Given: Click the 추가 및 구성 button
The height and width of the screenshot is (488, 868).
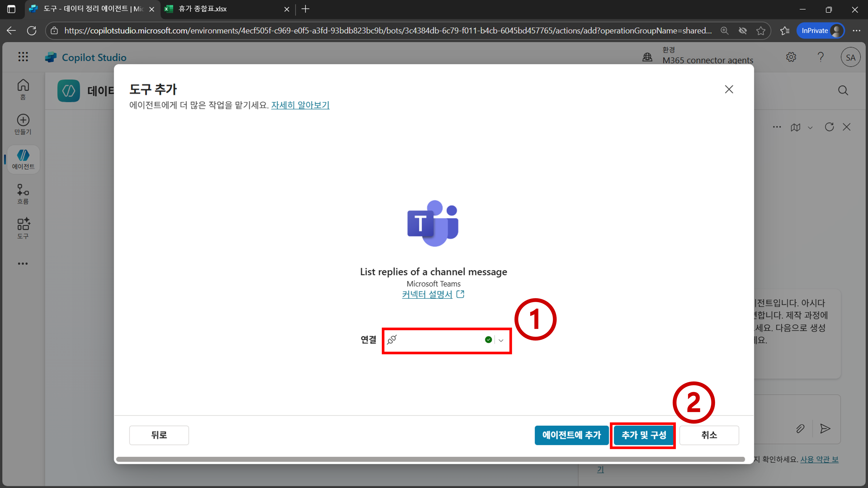Looking at the screenshot, I should click(643, 435).
